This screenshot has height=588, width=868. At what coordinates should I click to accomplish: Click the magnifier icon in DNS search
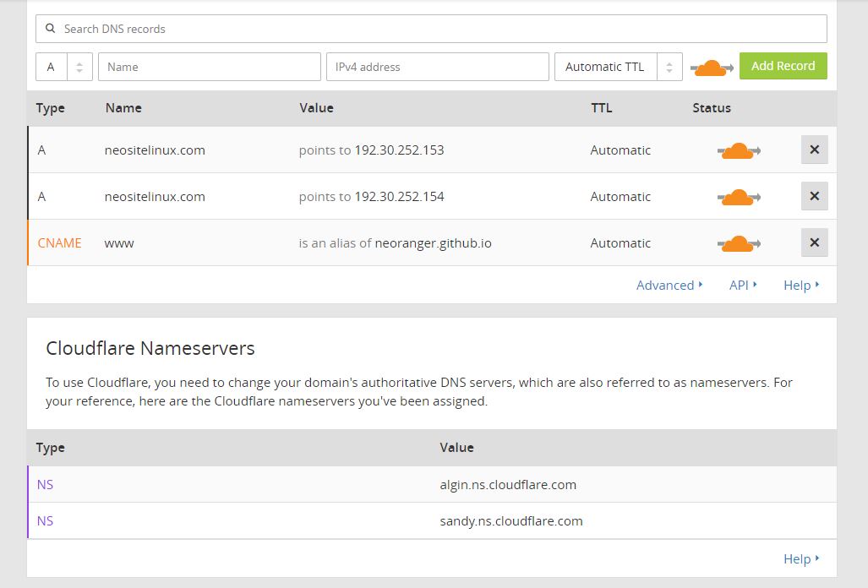51,29
